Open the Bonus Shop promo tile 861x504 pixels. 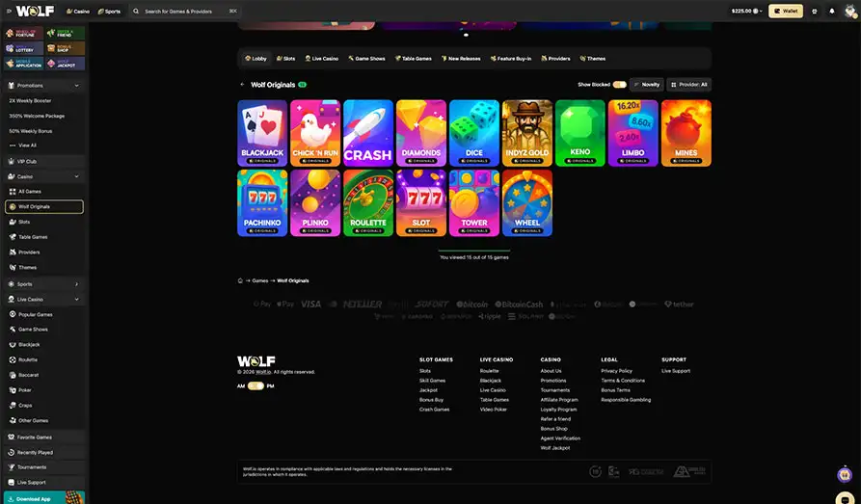(x=66, y=48)
